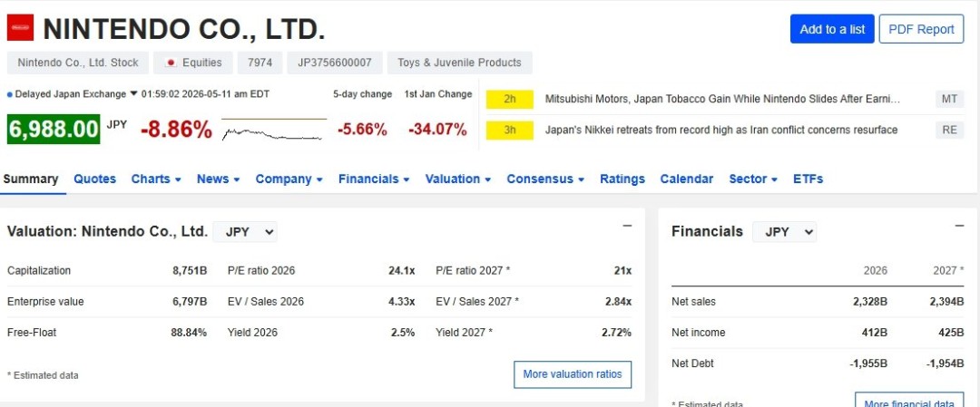Viewport: 980px width, 407px height.
Task: Collapse the Valuation panel with minus icon
Action: coord(627,226)
